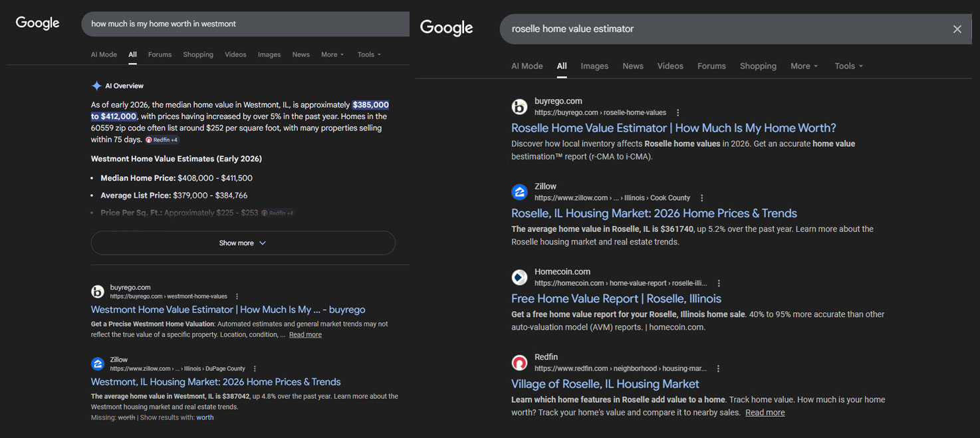Select 'Median Home Price' bullet text

click(x=138, y=178)
